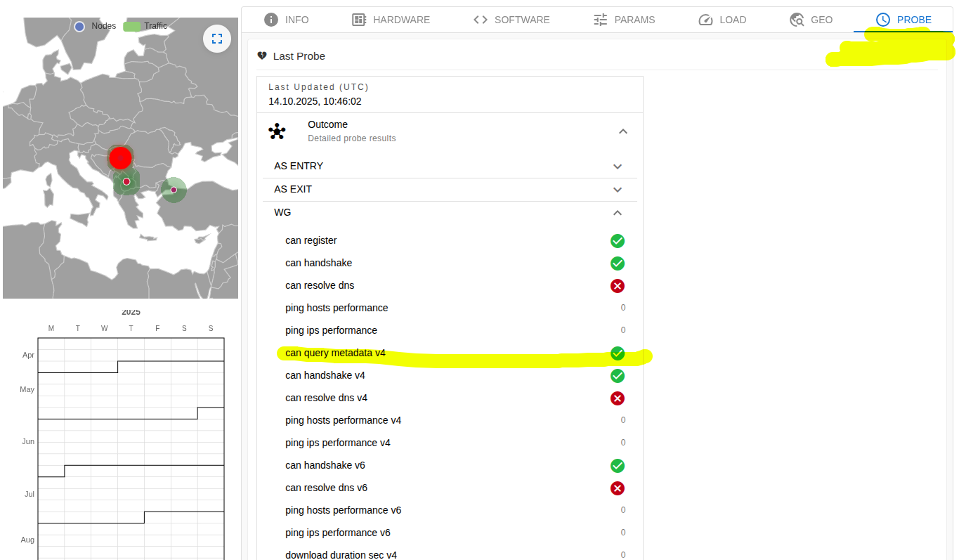The height and width of the screenshot is (560, 959).
Task: Switch to the HARDWARE tab
Action: pos(391,20)
